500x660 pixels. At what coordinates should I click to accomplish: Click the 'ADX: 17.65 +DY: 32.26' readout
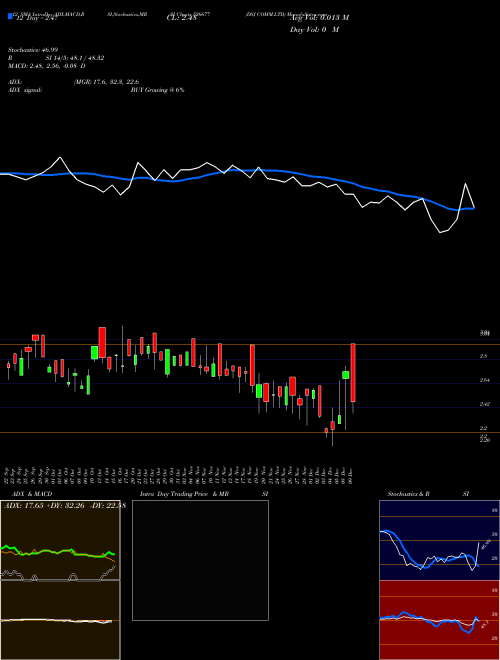click(45, 505)
